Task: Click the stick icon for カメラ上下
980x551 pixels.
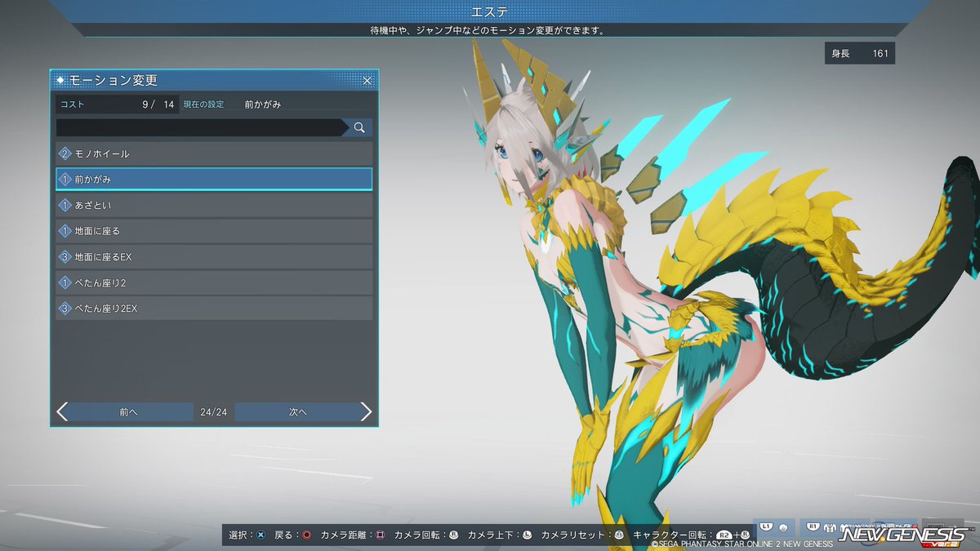Action: point(527,535)
